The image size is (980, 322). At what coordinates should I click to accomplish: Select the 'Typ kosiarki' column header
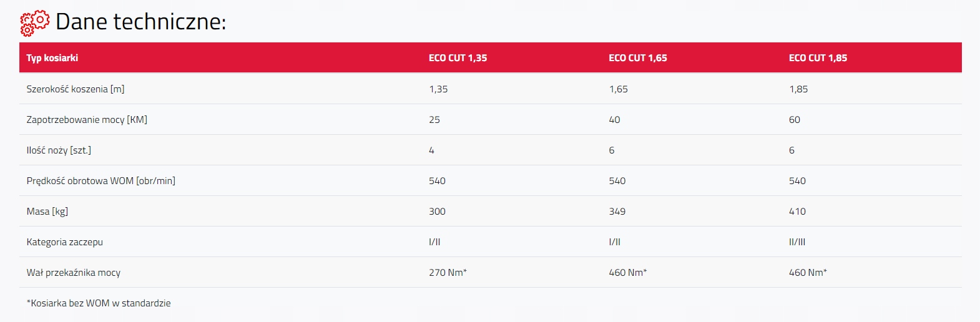click(x=52, y=58)
